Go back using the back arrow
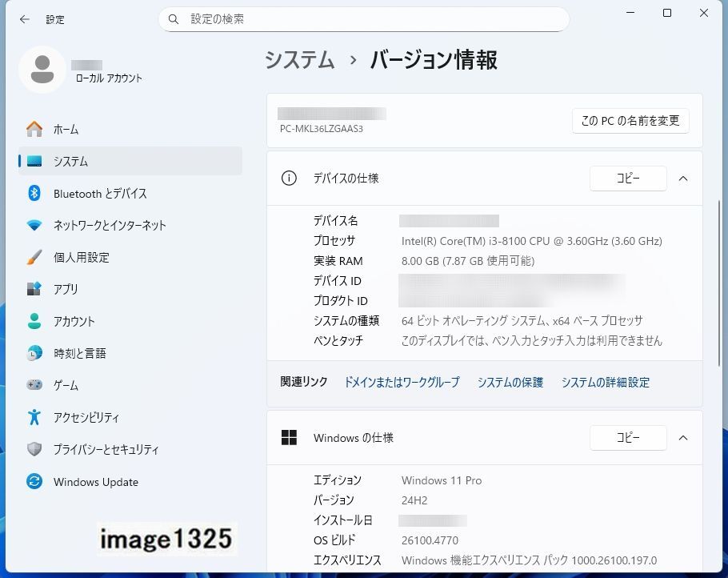This screenshot has width=728, height=578. pyautogui.click(x=25, y=19)
